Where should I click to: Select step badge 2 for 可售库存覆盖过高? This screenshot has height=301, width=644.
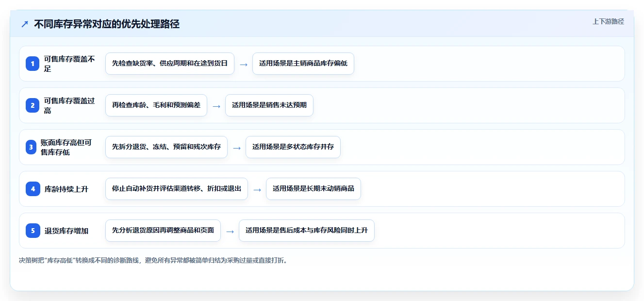pyautogui.click(x=33, y=105)
